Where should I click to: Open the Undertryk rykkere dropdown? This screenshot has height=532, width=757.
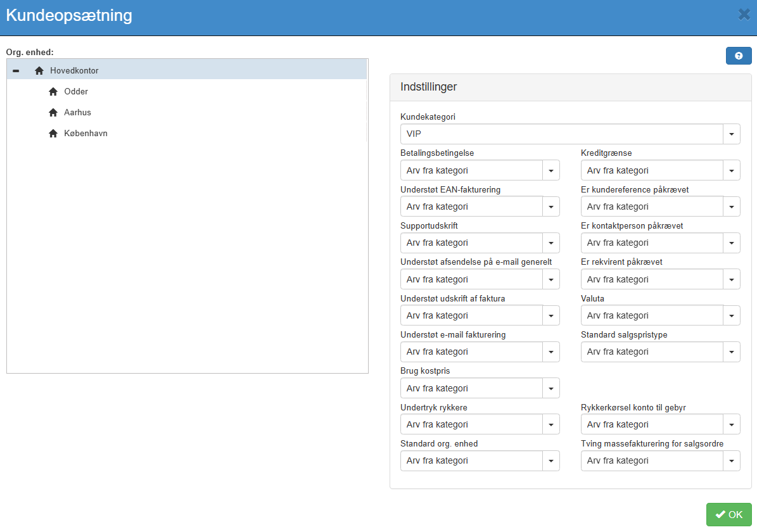551,424
